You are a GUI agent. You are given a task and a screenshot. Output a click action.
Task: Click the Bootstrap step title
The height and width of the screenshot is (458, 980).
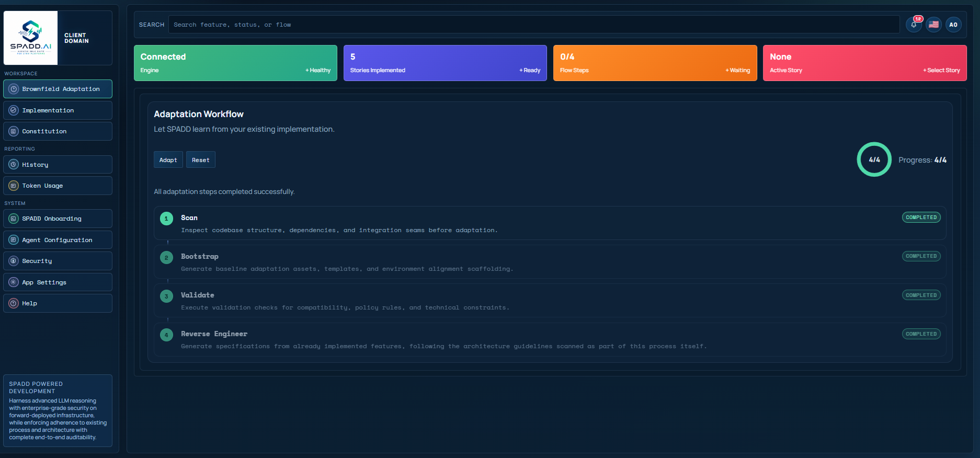(x=200, y=256)
